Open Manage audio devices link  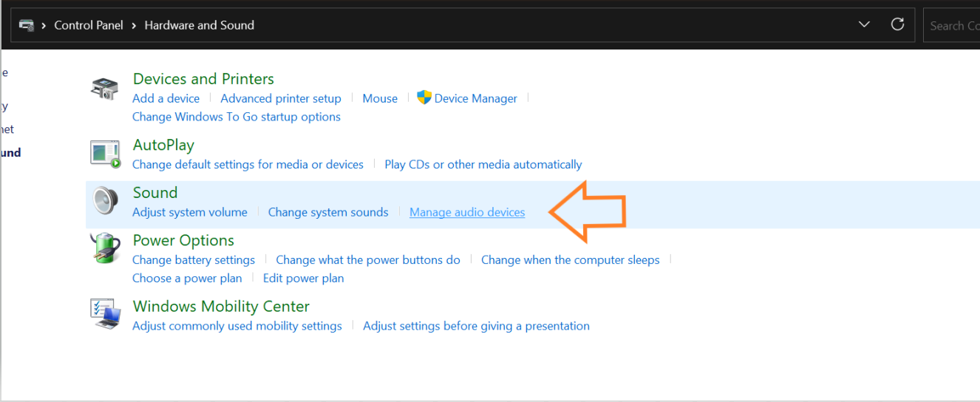point(467,212)
